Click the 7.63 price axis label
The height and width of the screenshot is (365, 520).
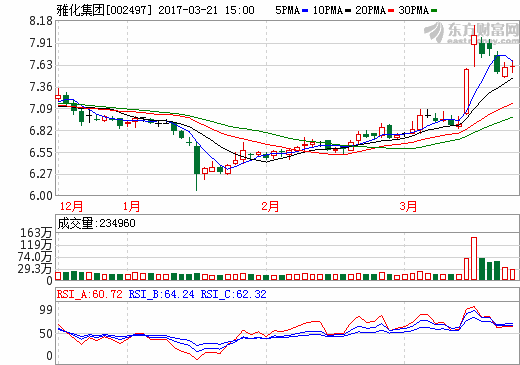pyautogui.click(x=41, y=65)
